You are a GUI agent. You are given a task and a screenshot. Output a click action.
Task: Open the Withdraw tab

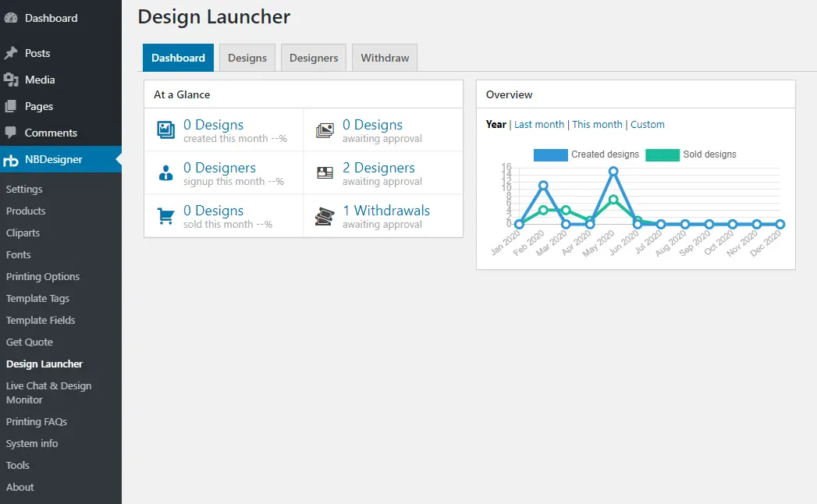(x=385, y=58)
